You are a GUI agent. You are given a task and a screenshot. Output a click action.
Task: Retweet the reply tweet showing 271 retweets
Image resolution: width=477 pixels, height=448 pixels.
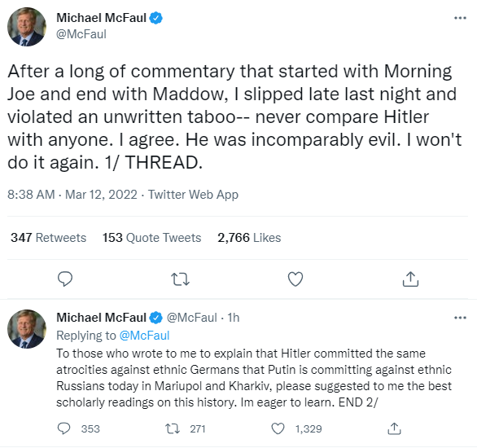tap(173, 428)
